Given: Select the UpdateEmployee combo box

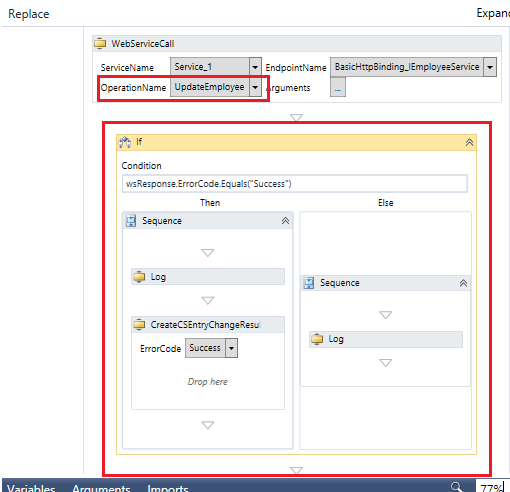Looking at the screenshot, I should click(x=216, y=87).
